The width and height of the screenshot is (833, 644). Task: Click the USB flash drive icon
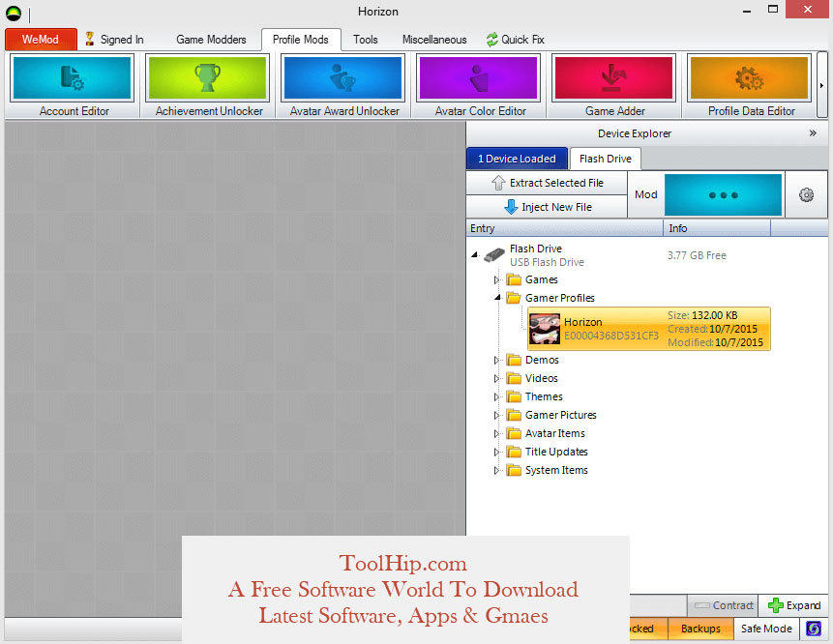494,255
